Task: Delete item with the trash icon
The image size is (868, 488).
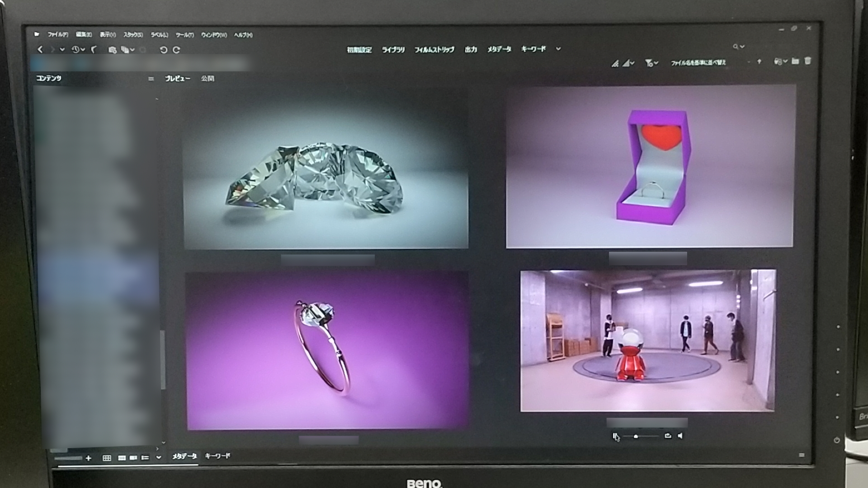Action: 808,61
